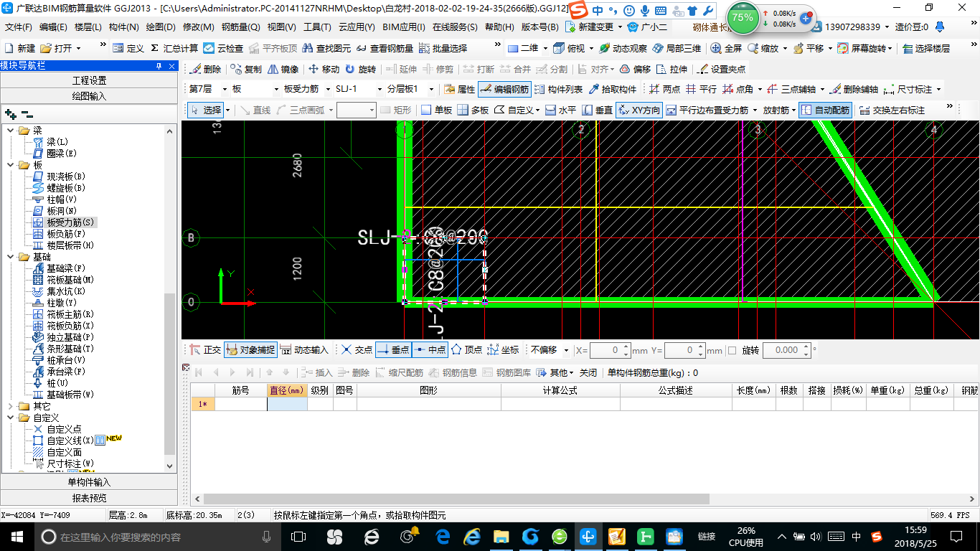This screenshot has height=551, width=980.
Task: Toggle 正交 orthogonal mode
Action: point(205,349)
